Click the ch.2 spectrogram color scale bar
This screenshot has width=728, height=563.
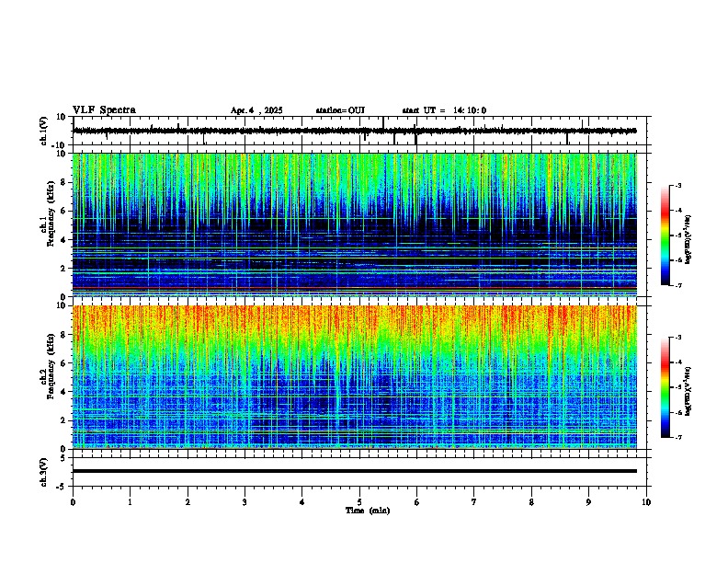tap(665, 387)
